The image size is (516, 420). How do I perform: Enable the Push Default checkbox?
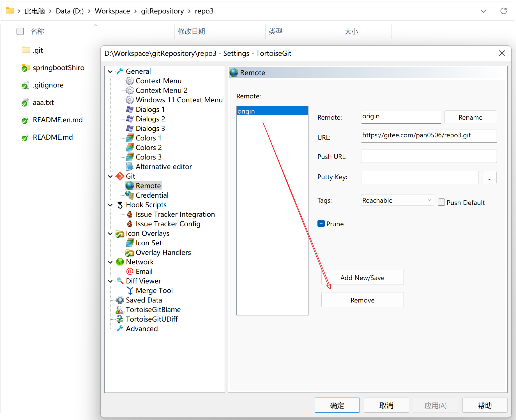click(x=441, y=202)
